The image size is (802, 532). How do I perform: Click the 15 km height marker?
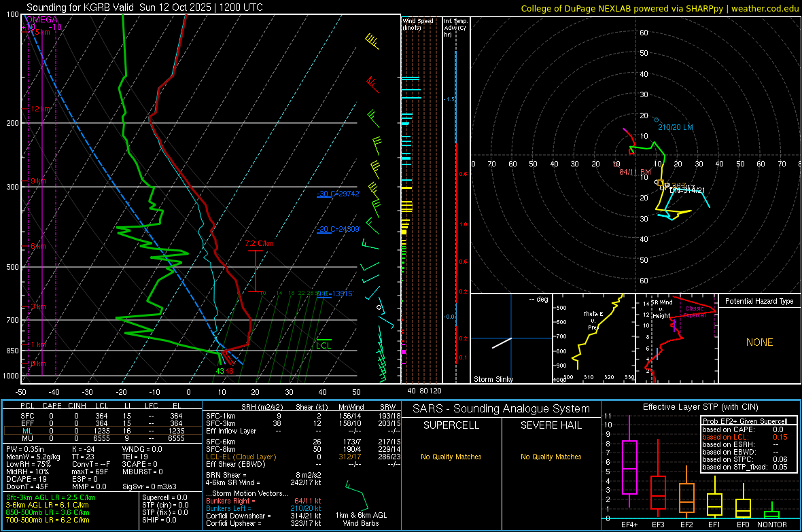tap(40, 32)
